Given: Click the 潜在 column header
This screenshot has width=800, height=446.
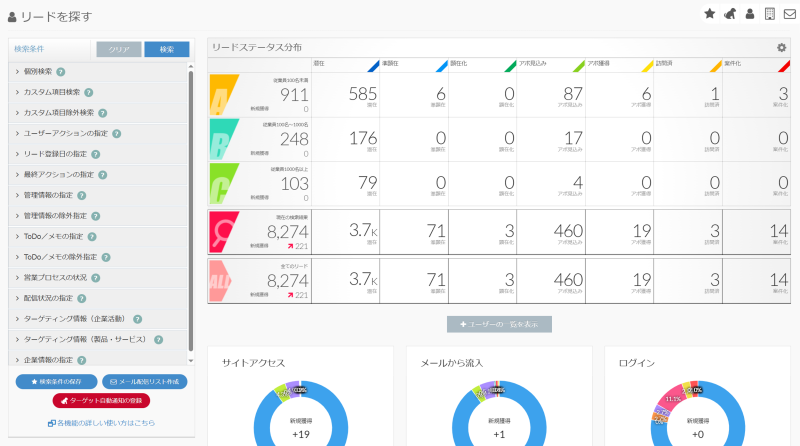Looking at the screenshot, I should [345, 64].
